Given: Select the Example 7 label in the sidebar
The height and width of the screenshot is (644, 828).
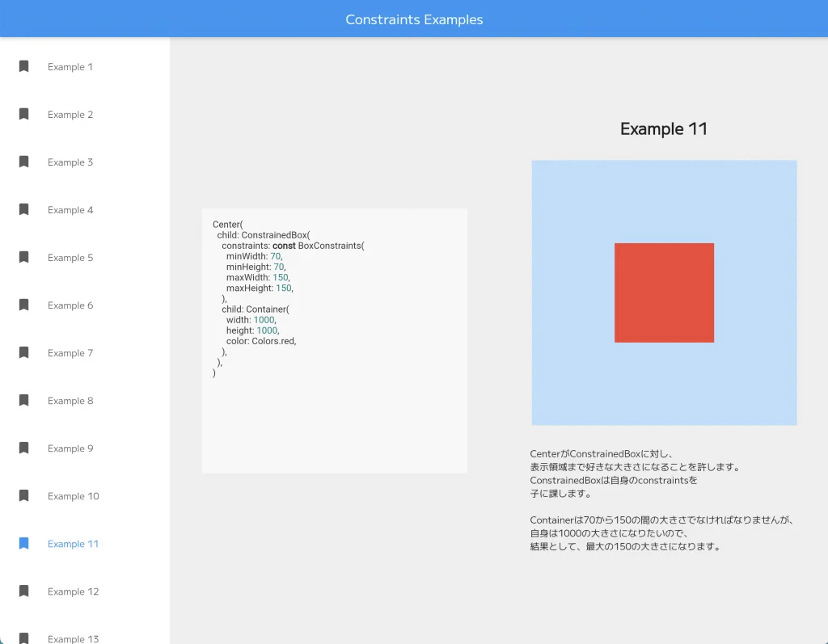Looking at the screenshot, I should (70, 353).
